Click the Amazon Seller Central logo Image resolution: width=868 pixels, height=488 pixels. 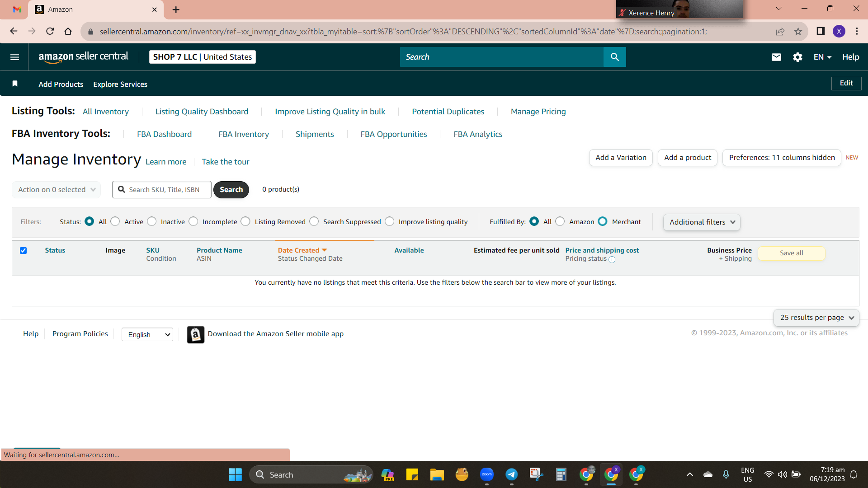point(83,57)
